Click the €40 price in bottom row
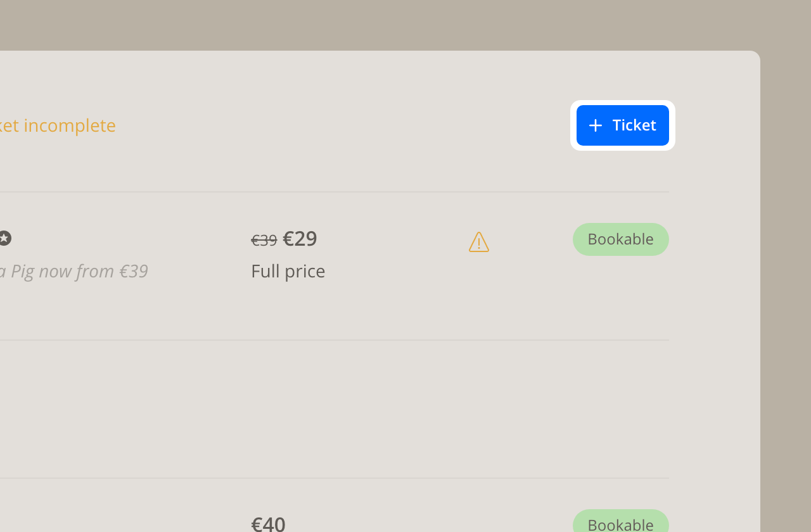This screenshot has width=811, height=532. [268, 524]
